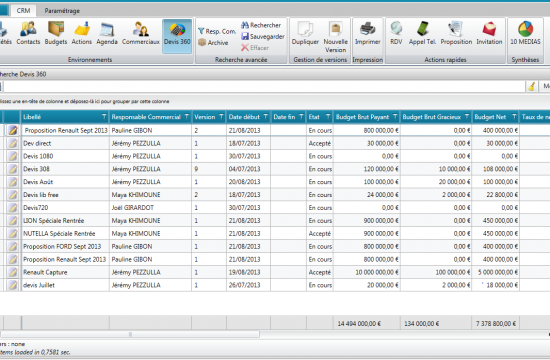Create a Nouvelle Version
The width and height of the screenshot is (550, 360).
click(x=335, y=37)
